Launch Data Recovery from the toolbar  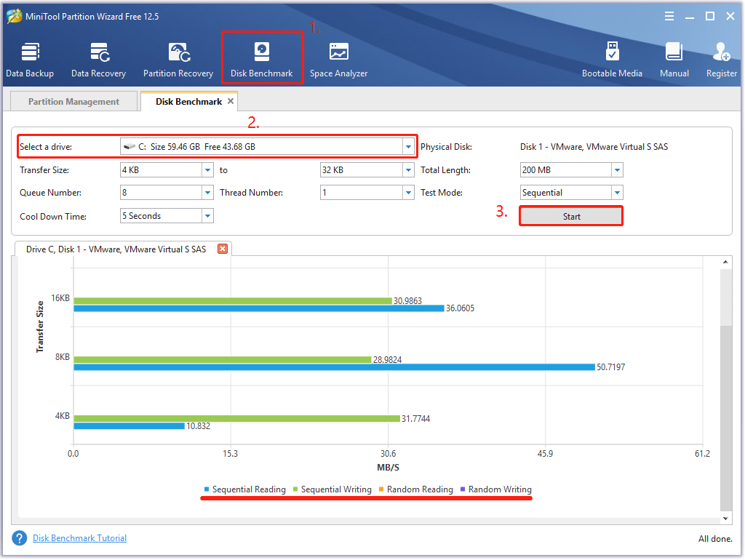[x=99, y=60]
